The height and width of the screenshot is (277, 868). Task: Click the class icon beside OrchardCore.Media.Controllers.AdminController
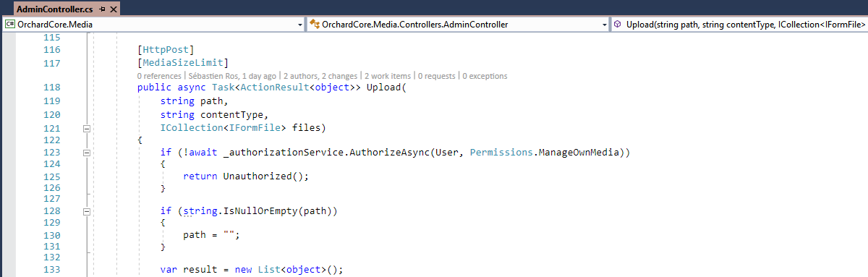(x=315, y=24)
